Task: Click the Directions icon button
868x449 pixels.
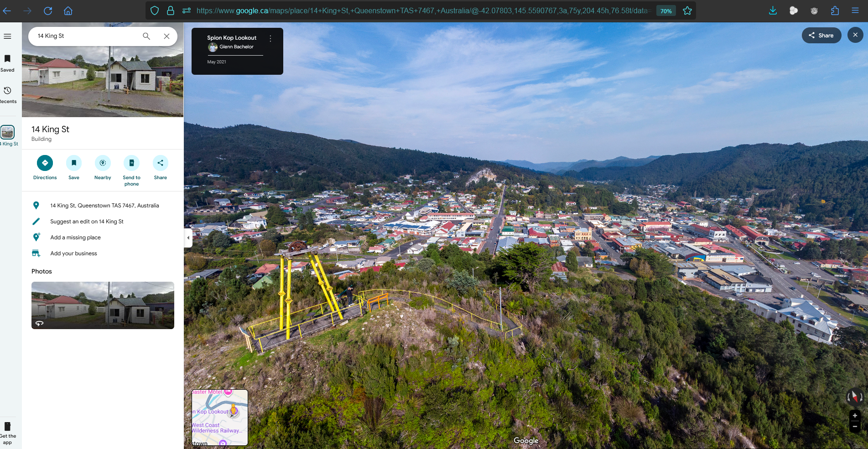Action: pos(45,163)
